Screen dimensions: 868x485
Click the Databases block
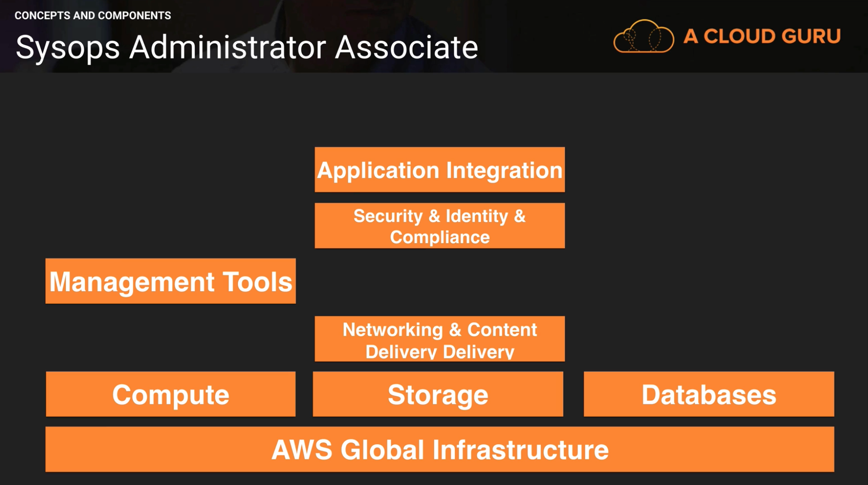pyautogui.click(x=709, y=394)
